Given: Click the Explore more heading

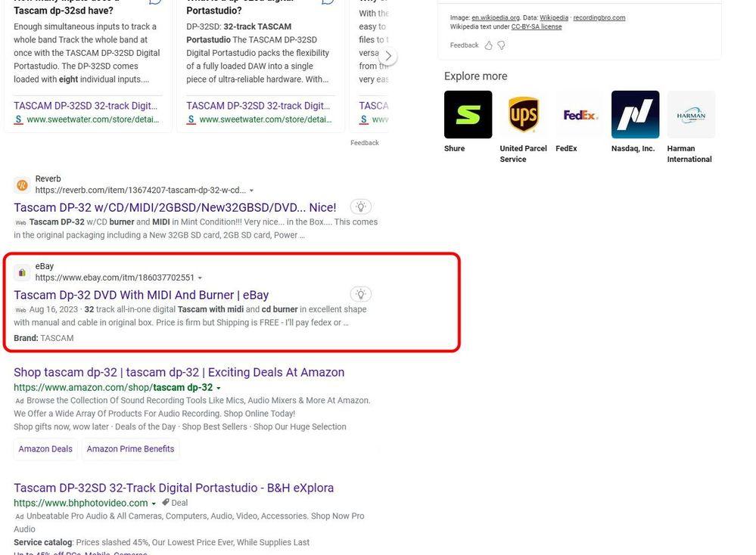Looking at the screenshot, I should (x=475, y=76).
